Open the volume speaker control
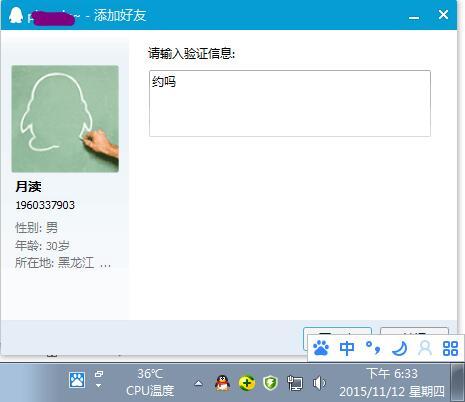465x402 pixels. pyautogui.click(x=319, y=383)
